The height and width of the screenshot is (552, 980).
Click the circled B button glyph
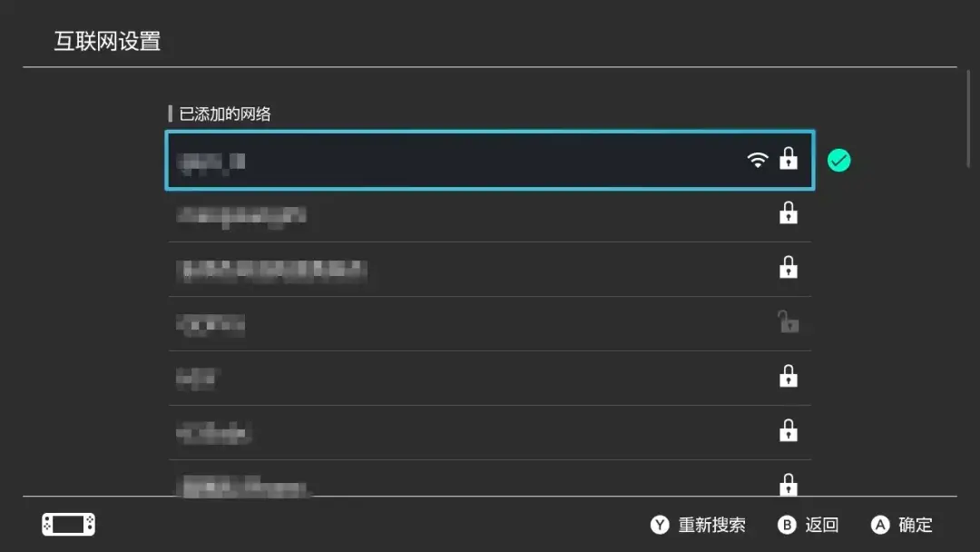(x=787, y=525)
